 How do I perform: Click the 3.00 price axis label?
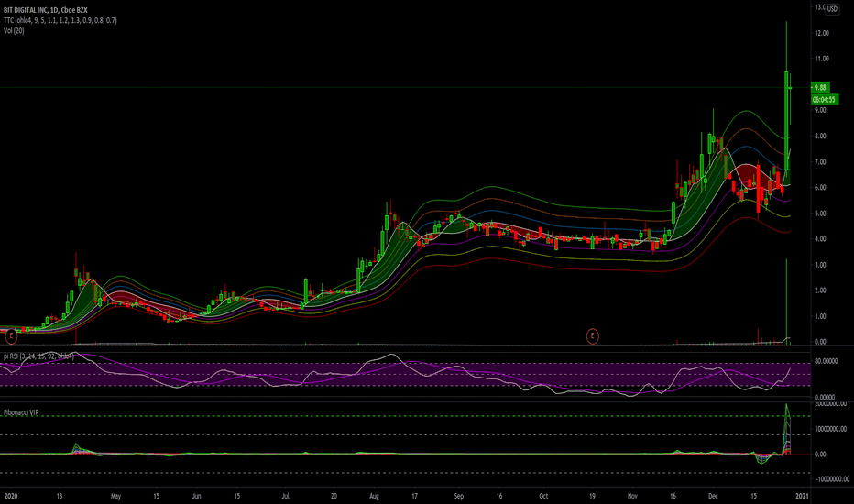[x=820, y=265]
